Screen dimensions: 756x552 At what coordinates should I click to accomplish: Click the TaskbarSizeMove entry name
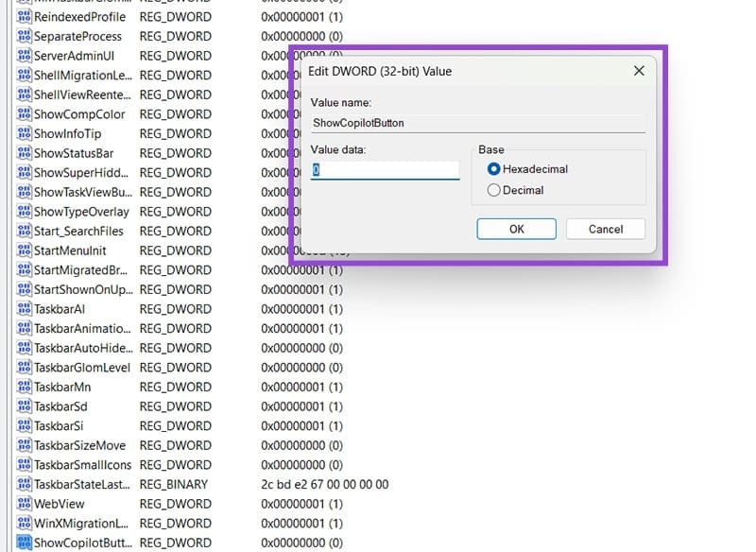79,445
